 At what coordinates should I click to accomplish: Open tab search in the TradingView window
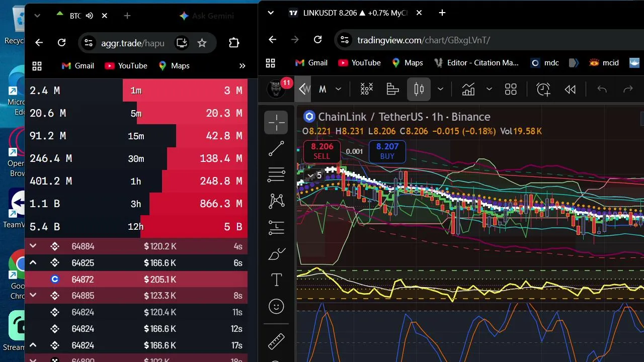click(271, 13)
